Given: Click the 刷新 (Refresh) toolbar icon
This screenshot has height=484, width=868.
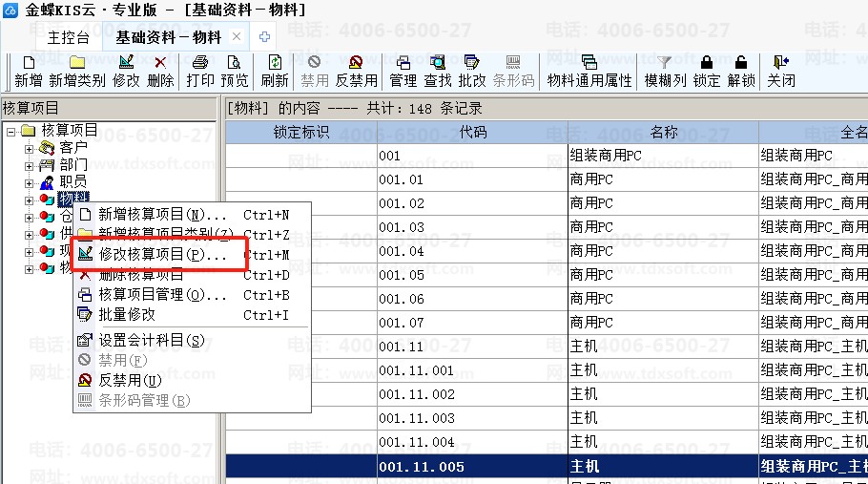Looking at the screenshot, I should [275, 72].
